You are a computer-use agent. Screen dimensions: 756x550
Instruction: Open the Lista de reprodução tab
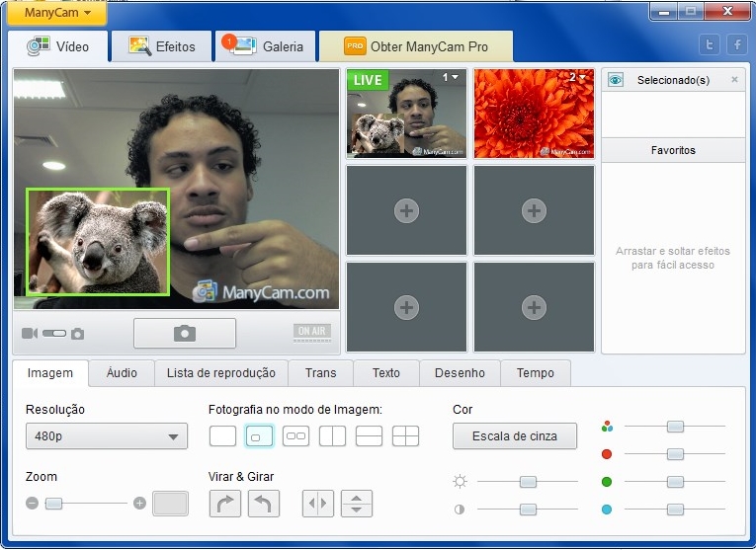click(x=221, y=373)
